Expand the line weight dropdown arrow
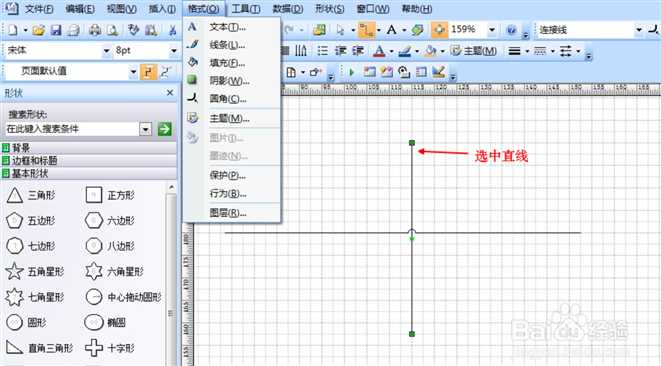 click(527, 51)
